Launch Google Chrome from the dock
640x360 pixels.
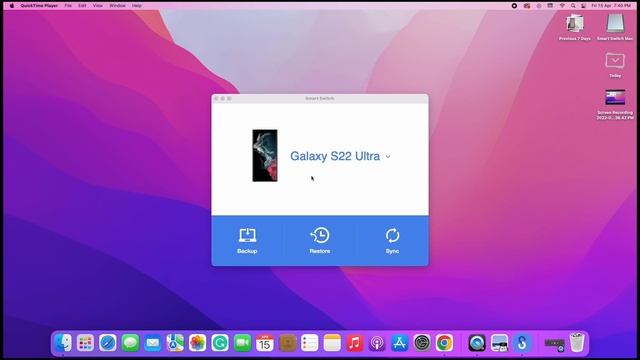coord(444,343)
